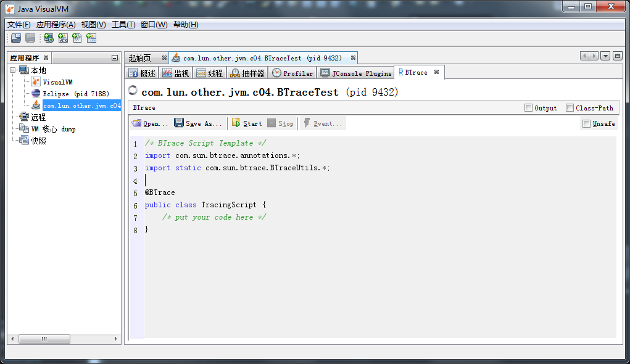Click the Load snapshot toolbar icon
630x364 pixels.
(16, 38)
